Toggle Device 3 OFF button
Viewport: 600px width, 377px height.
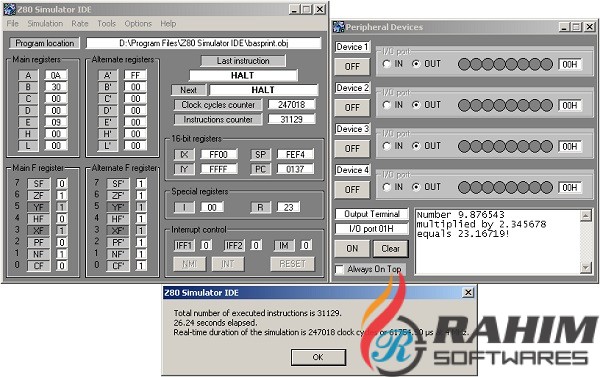point(352,149)
